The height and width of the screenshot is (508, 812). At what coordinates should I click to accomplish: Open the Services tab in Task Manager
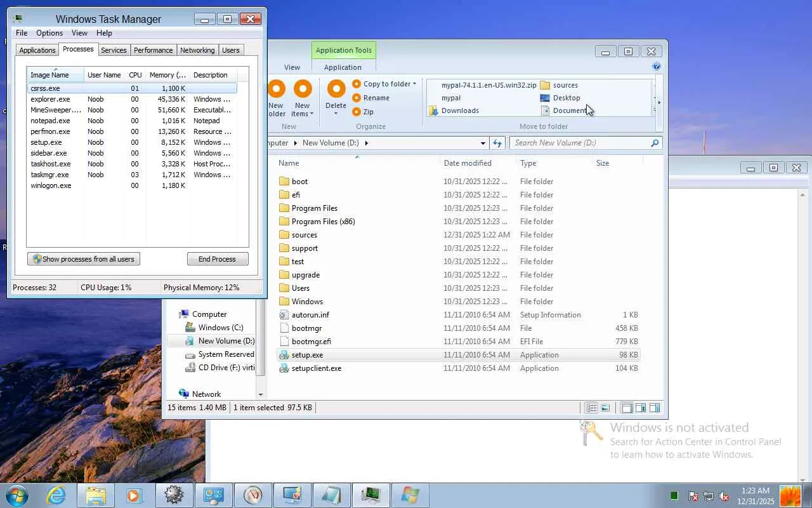114,50
